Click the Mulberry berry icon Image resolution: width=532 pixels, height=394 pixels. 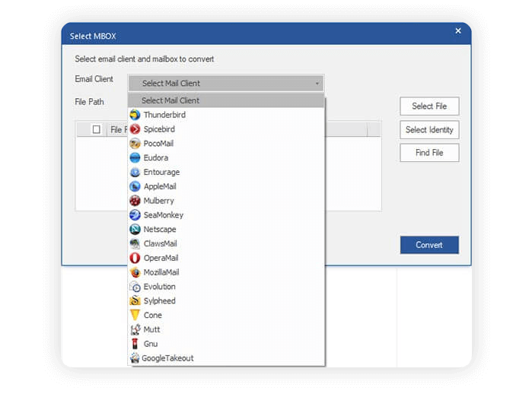tap(135, 201)
